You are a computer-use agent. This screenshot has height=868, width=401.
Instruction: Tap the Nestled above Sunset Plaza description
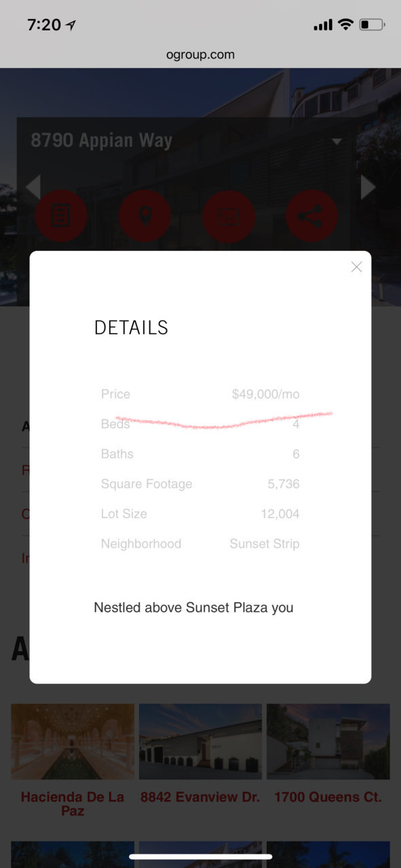click(x=193, y=608)
